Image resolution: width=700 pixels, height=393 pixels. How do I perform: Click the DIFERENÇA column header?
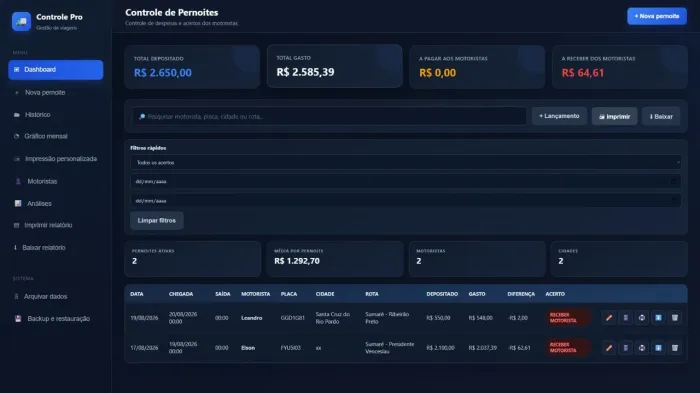521,294
